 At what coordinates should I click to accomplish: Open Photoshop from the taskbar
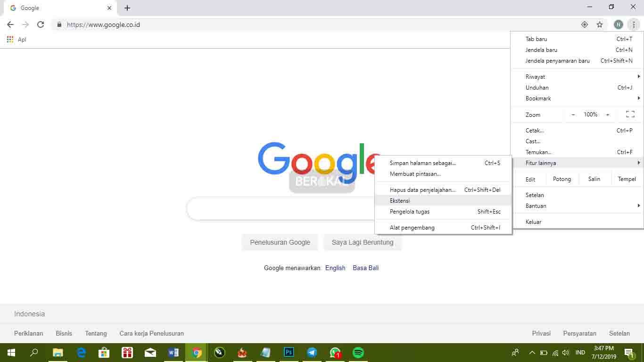289,353
